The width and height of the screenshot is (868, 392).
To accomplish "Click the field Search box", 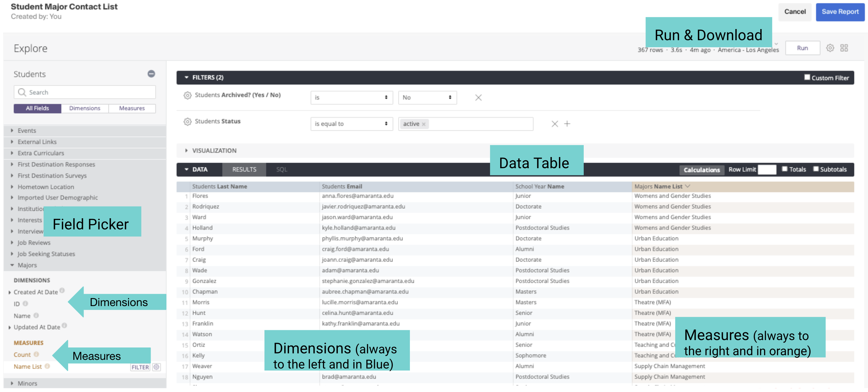I will click(x=84, y=92).
